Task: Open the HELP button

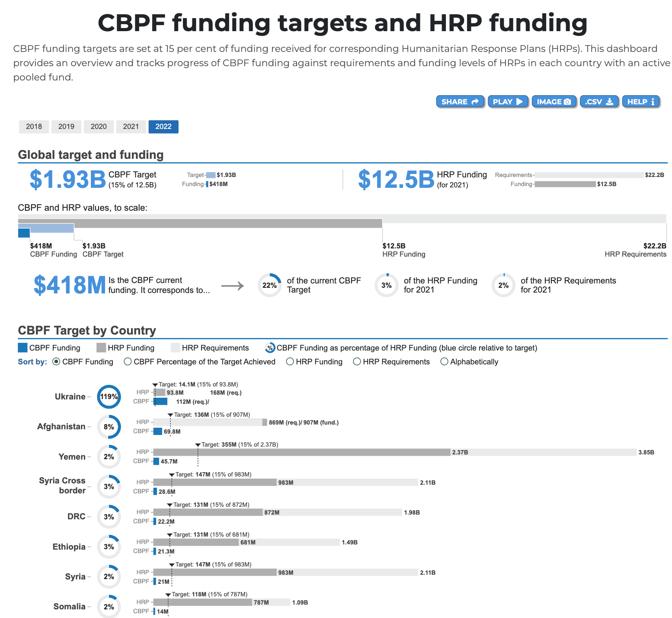Action: click(641, 102)
